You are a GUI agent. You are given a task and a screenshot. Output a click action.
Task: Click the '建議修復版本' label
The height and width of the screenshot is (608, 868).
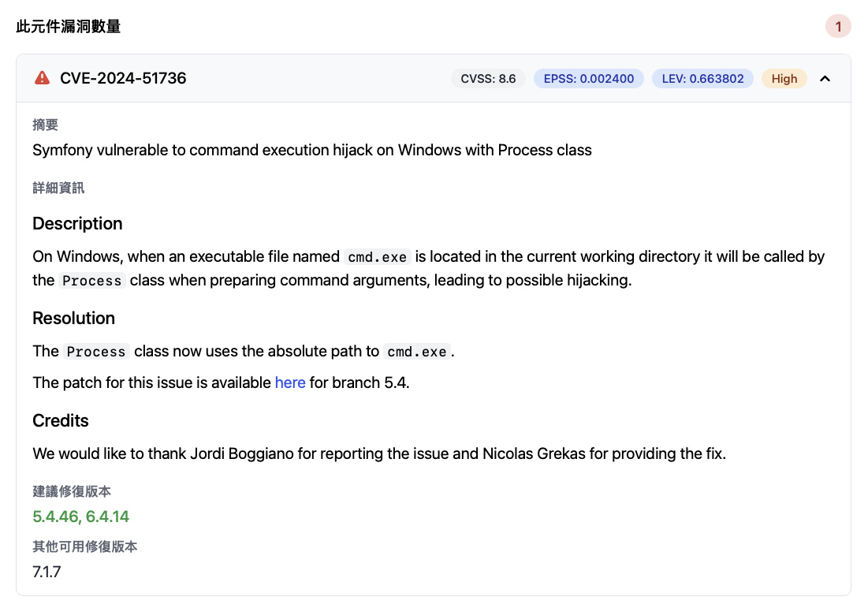tap(72, 491)
